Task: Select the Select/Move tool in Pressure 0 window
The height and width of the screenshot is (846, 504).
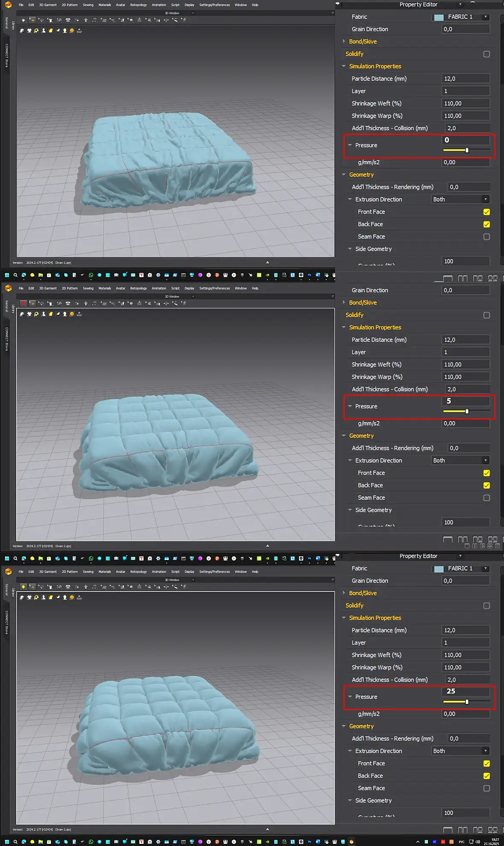Action: pos(32,20)
